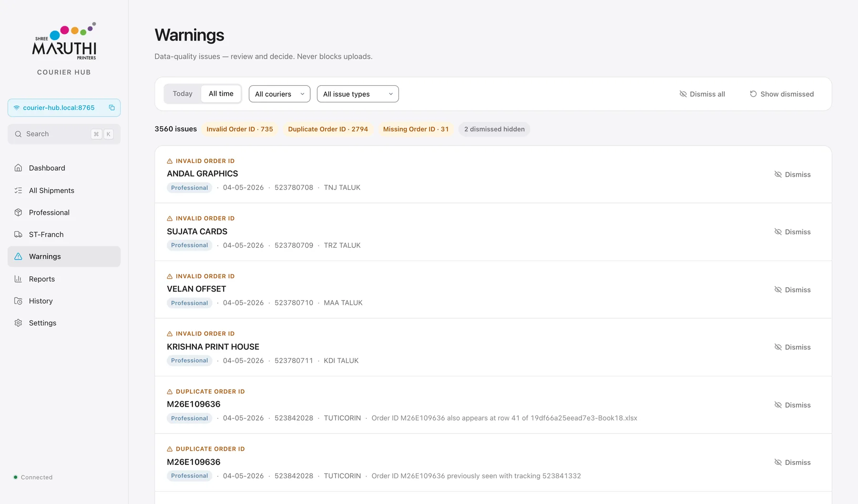Screen dimensions: 858x504
Task: Dismiss M26E109636 row mentioning tracking 523841332
Action: (792, 463)
